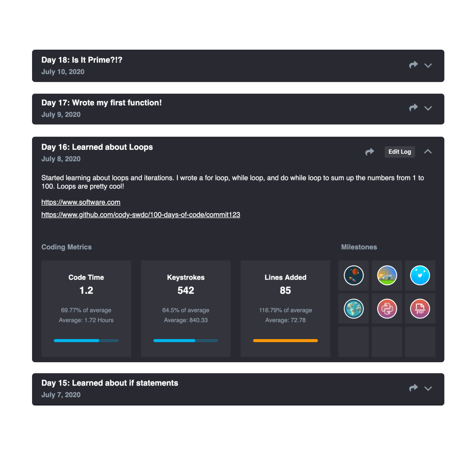
Task: Click the orange Lines Added progress bar
Action: tap(285, 340)
